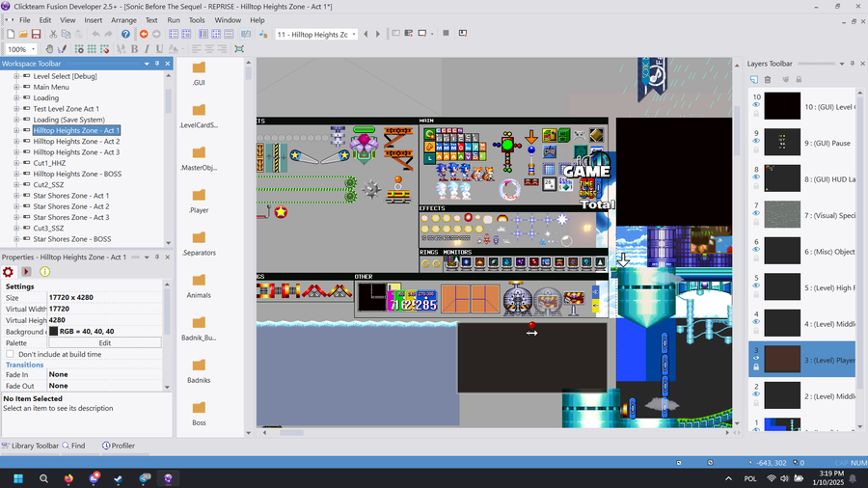
Task: Open the About info tab in Properties
Action: [44, 272]
